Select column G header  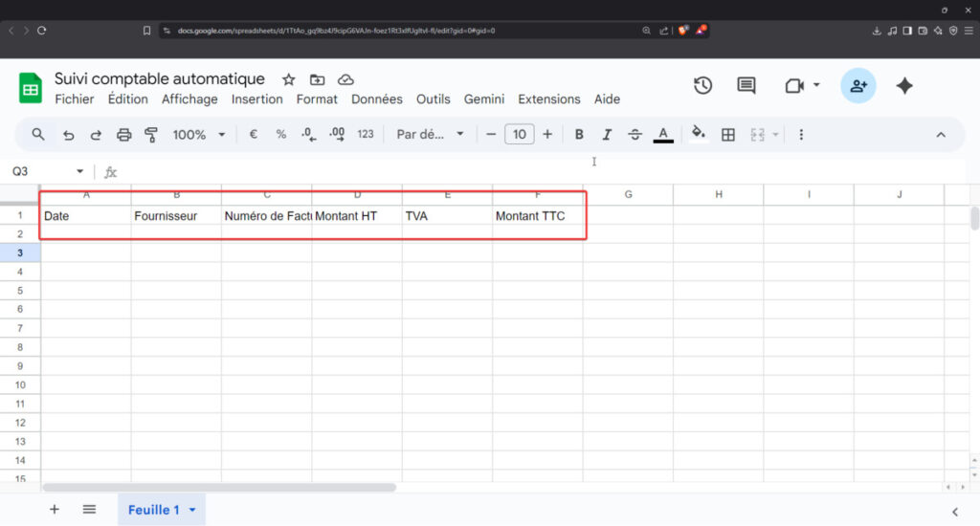[628, 194]
